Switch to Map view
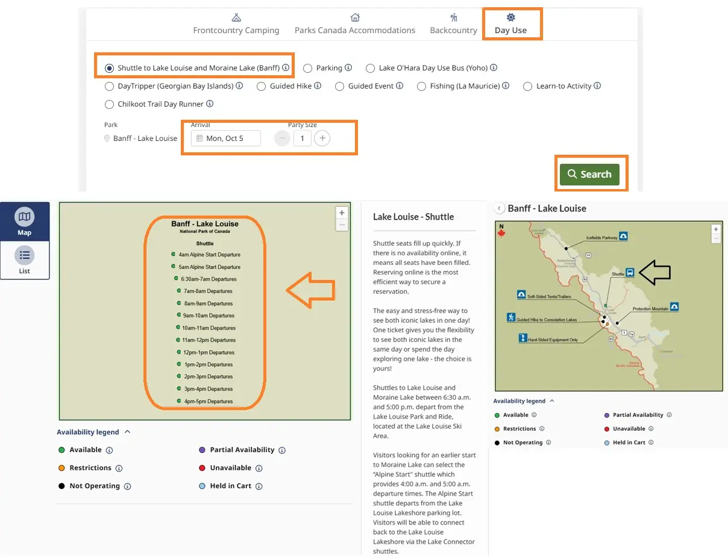The height and width of the screenshot is (560, 728). point(25,222)
